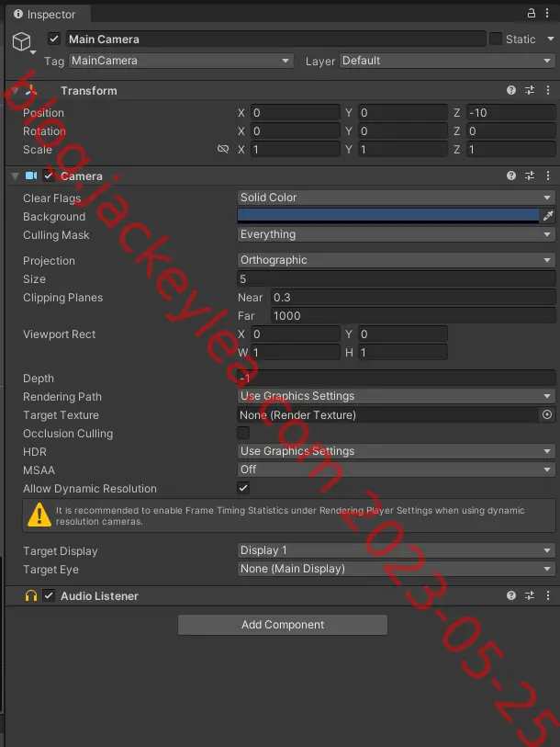Click the Position Y field
560x747 pixels.
(403, 113)
